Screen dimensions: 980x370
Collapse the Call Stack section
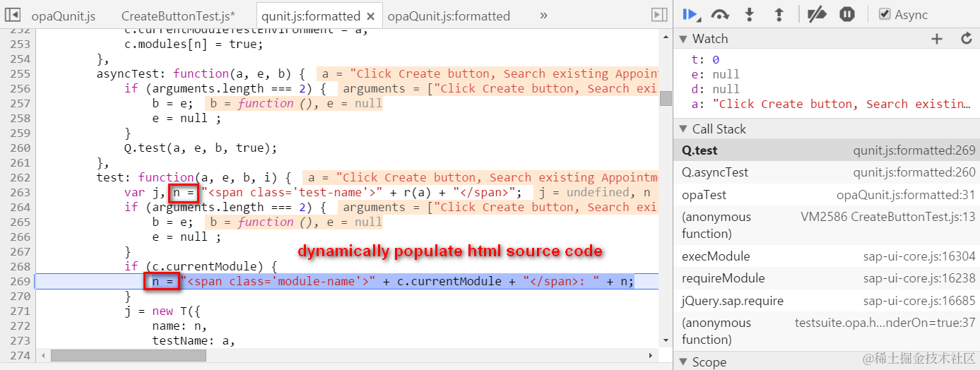683,129
